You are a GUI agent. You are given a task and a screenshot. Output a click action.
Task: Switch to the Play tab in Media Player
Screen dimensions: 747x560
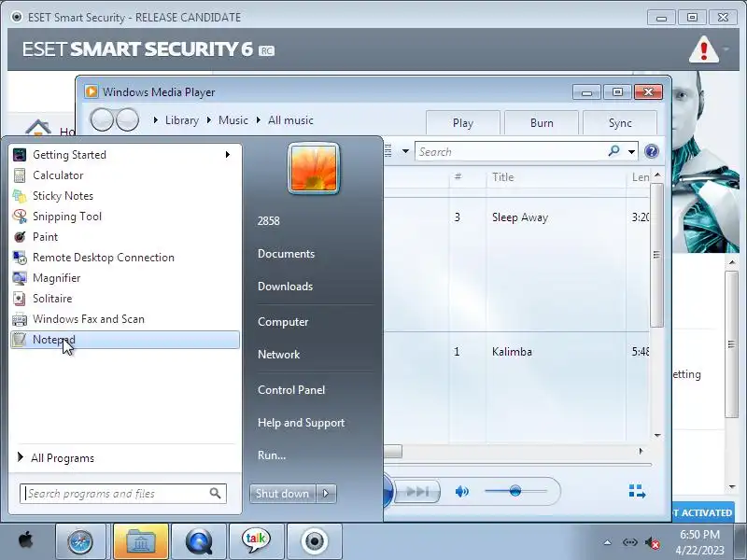click(462, 123)
